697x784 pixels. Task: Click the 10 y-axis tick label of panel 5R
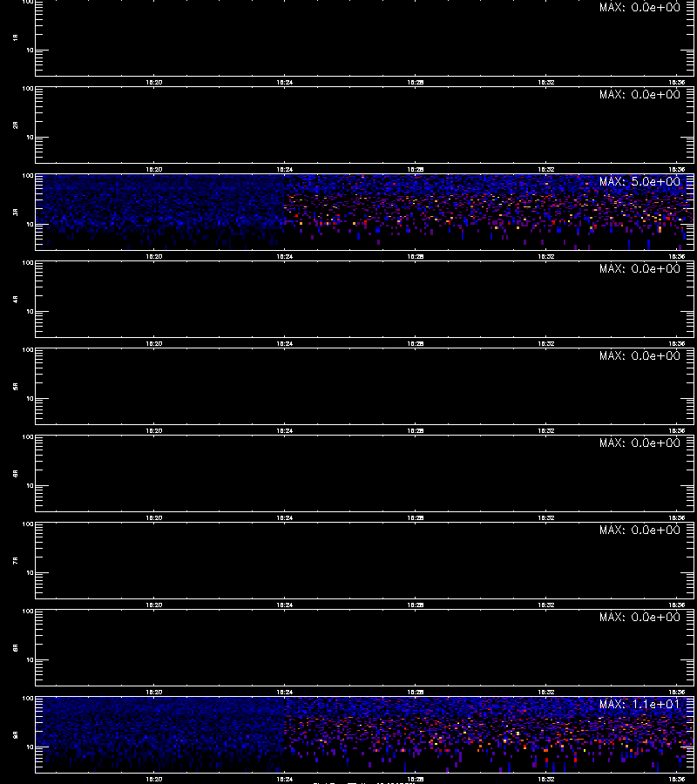[x=30, y=398]
